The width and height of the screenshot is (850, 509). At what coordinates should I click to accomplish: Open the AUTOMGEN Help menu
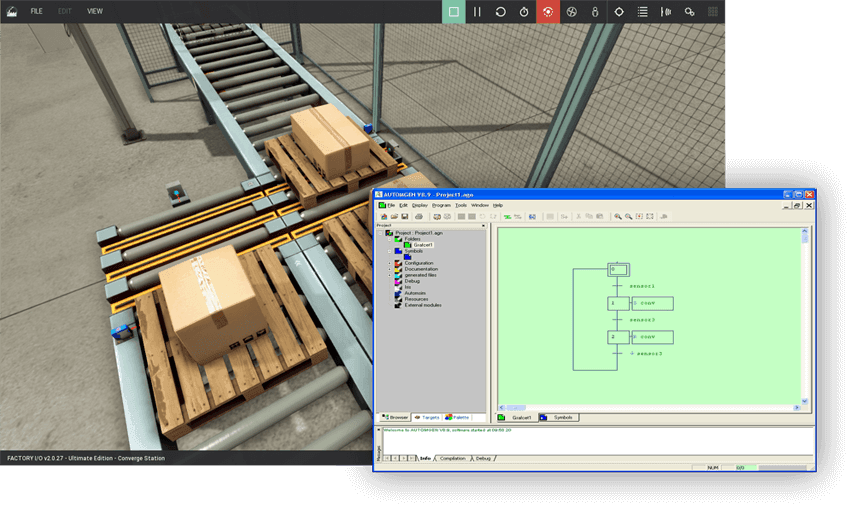498,205
